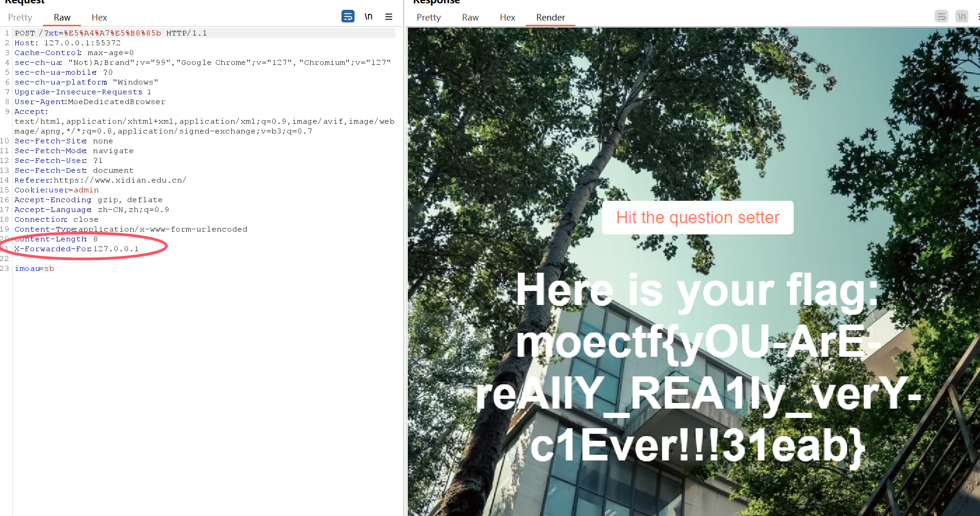Toggle word wrap in the request panel

pyautogui.click(x=348, y=17)
